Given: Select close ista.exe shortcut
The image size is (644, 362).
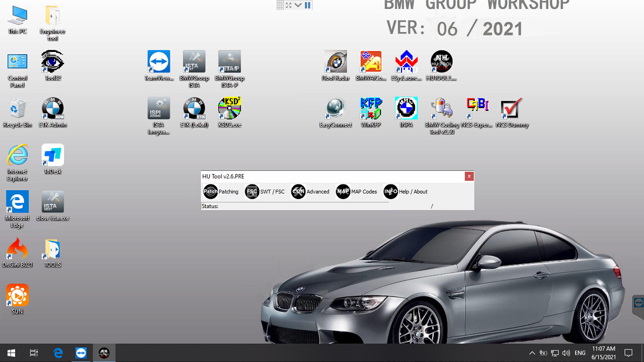Looking at the screenshot, I should pyautogui.click(x=53, y=206).
